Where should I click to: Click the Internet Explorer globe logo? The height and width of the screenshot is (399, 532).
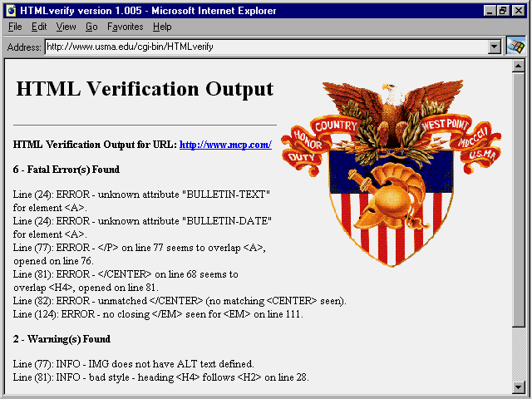pyautogui.click(x=516, y=46)
